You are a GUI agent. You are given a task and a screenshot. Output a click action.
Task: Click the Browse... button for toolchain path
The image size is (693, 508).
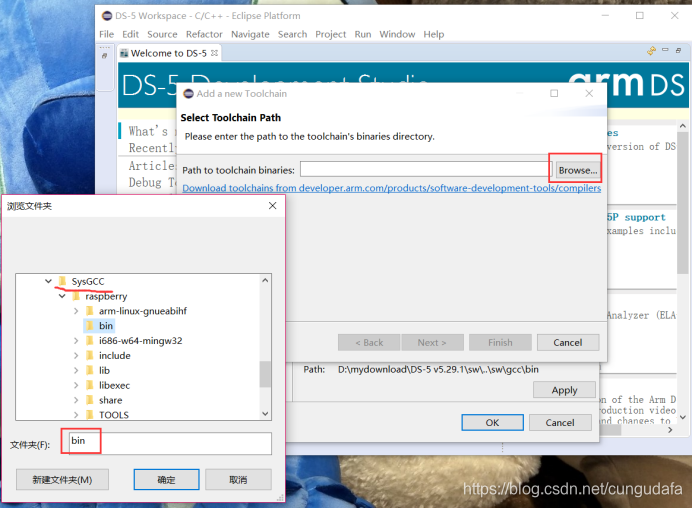click(x=578, y=170)
